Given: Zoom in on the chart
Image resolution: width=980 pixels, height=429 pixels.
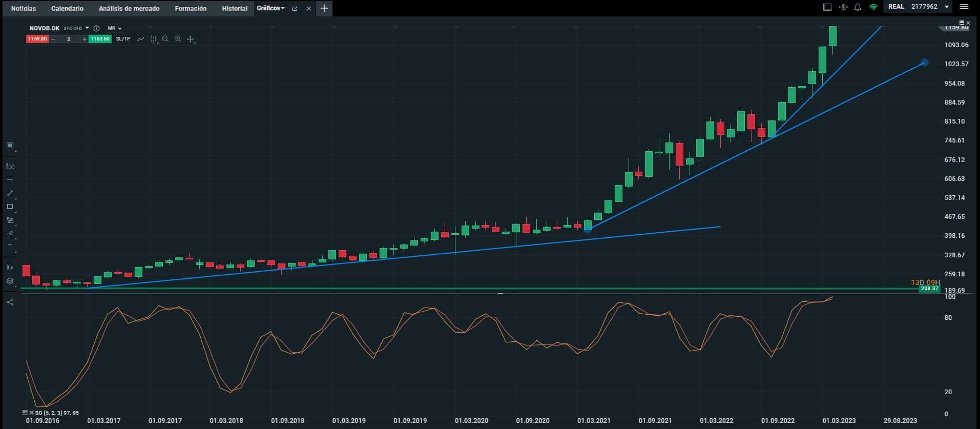Looking at the screenshot, I should [177, 39].
